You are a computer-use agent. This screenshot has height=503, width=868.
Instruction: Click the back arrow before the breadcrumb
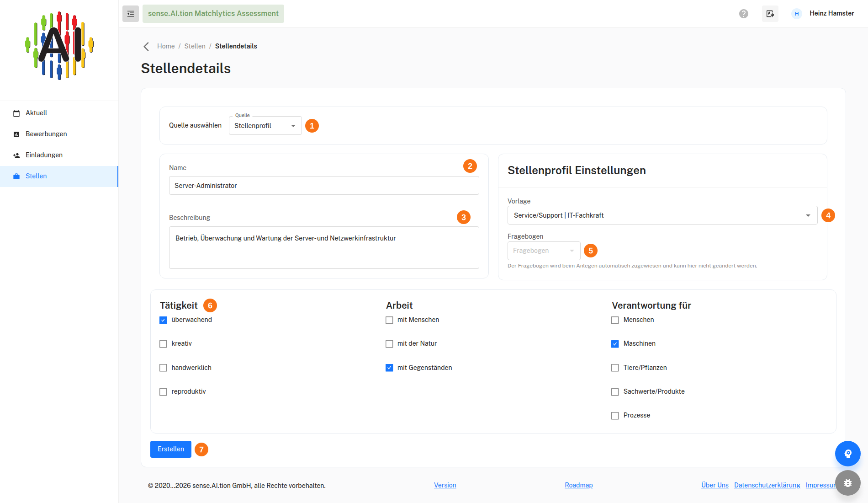tap(146, 46)
